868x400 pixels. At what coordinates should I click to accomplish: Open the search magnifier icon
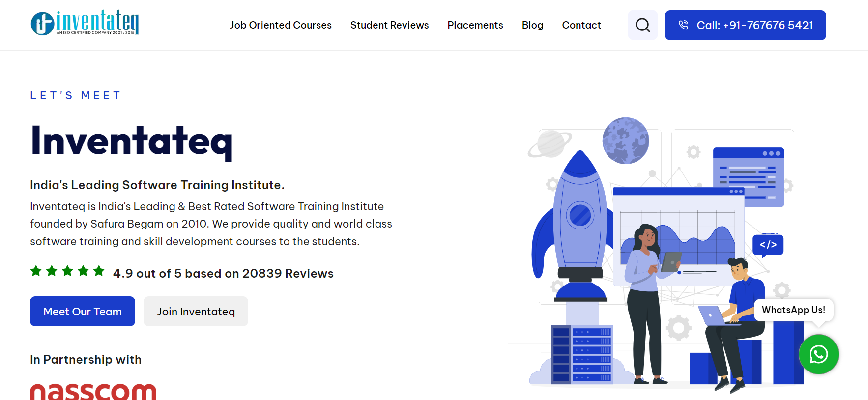tap(642, 25)
